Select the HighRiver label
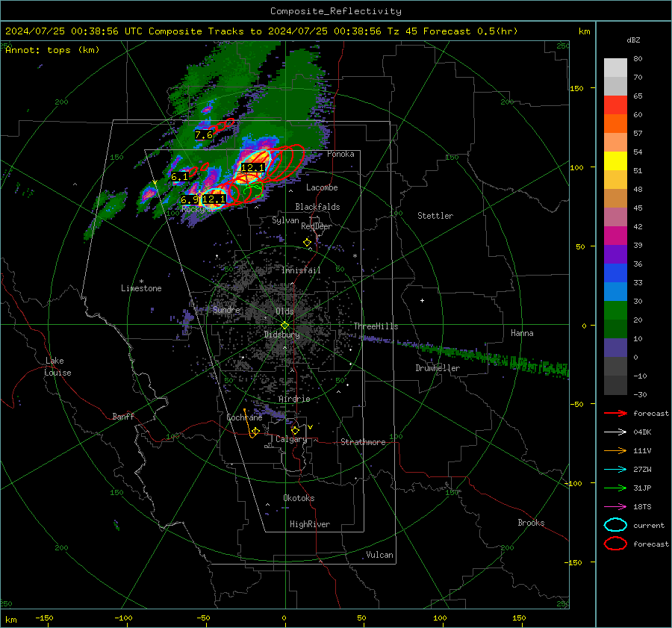672x628 pixels. [x=310, y=524]
